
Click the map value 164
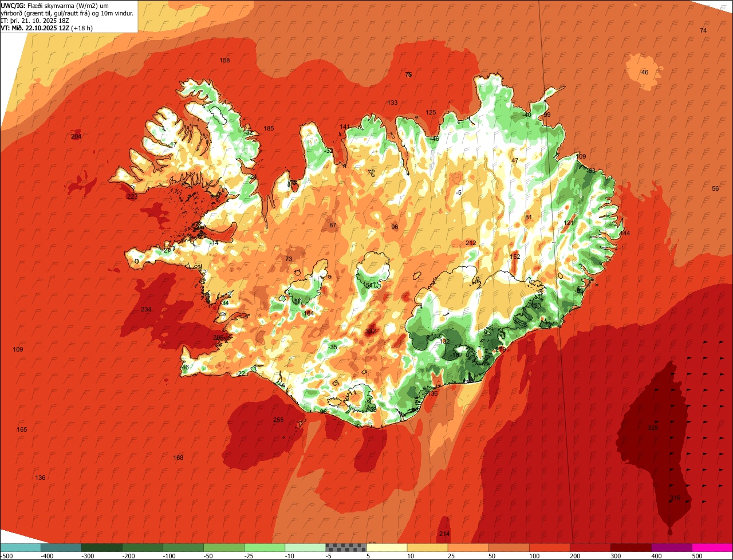click(x=309, y=313)
